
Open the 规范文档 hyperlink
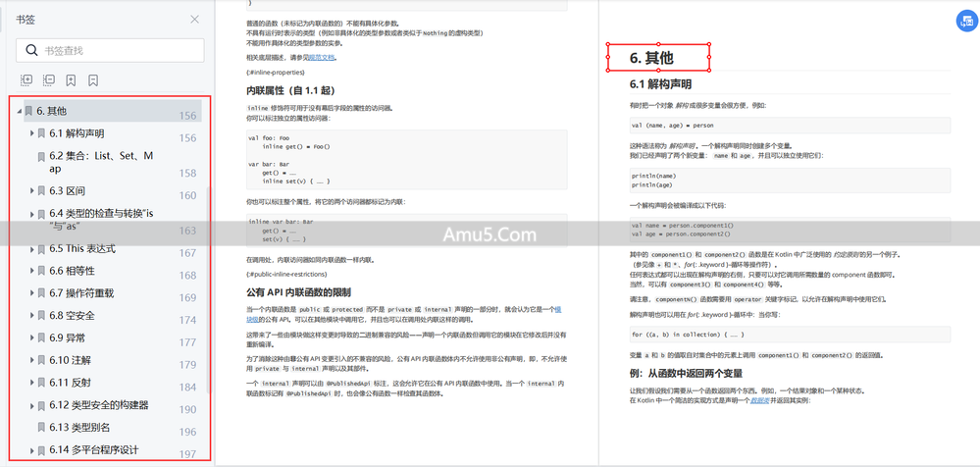(322, 58)
